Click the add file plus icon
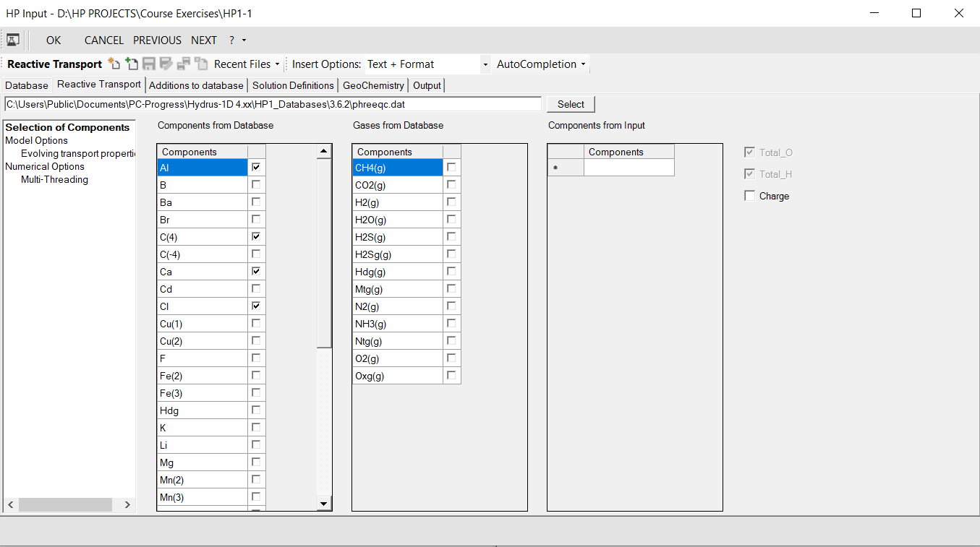Viewport: 980px width, 547px height. (131, 64)
